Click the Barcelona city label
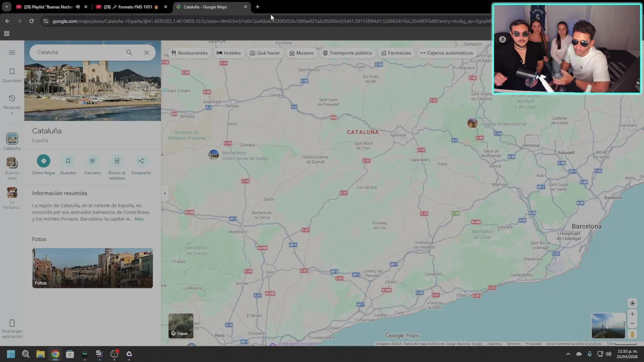The width and height of the screenshot is (644, 362). (x=586, y=226)
